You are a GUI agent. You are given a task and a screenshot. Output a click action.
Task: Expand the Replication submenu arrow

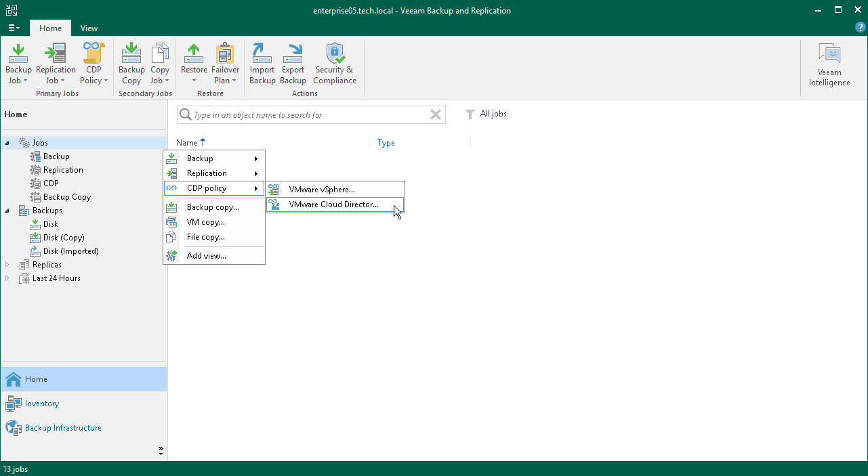[256, 173]
